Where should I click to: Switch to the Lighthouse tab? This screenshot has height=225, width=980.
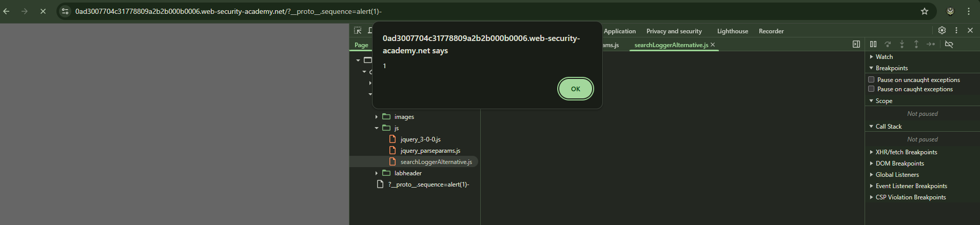733,31
